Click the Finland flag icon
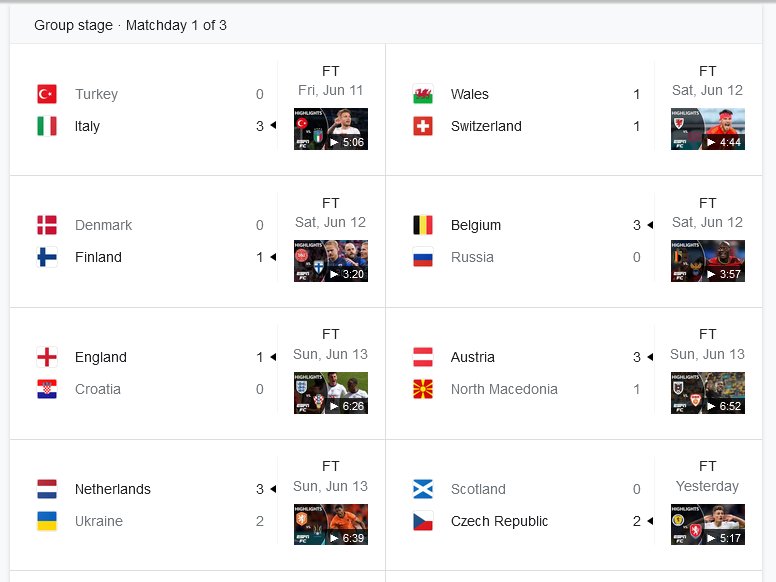This screenshot has width=776, height=582. 47,257
